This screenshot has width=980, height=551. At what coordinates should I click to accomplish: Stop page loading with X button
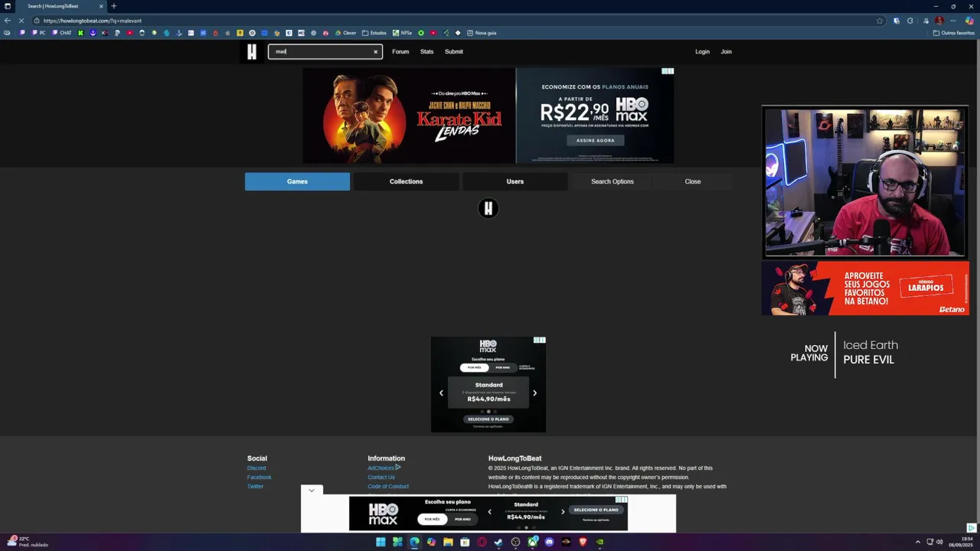[21, 21]
